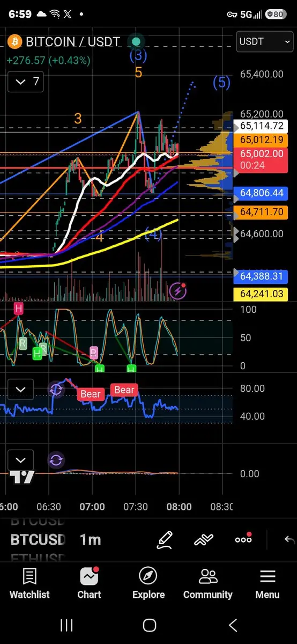Switch to the Chart tab
The width and height of the screenshot is (297, 644).
click(x=89, y=583)
